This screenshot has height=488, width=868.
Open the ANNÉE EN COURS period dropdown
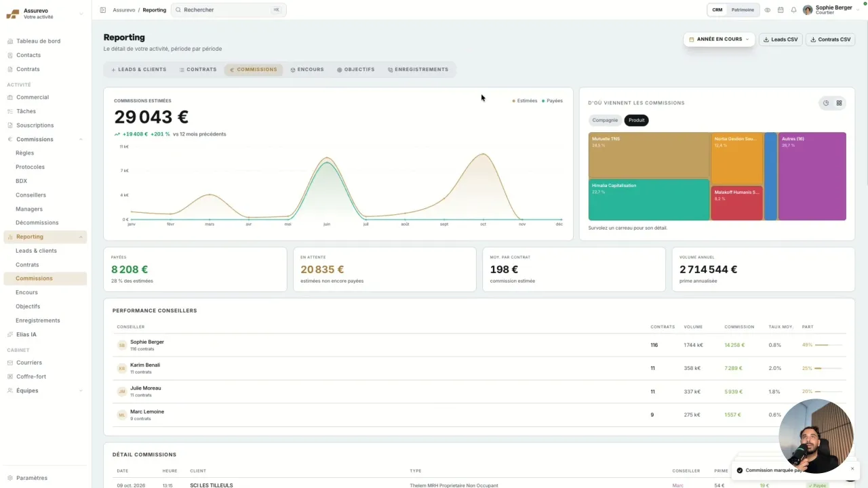point(719,39)
